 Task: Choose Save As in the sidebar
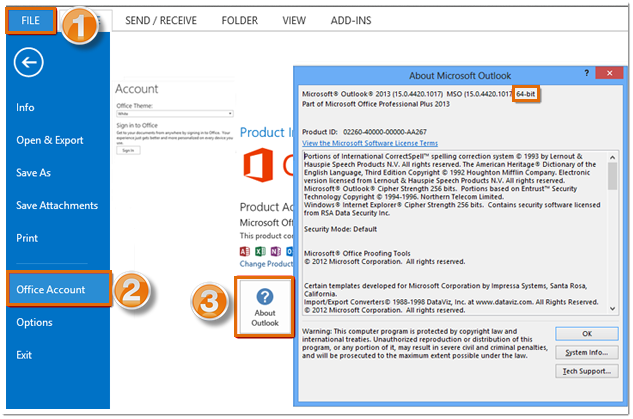click(x=33, y=173)
